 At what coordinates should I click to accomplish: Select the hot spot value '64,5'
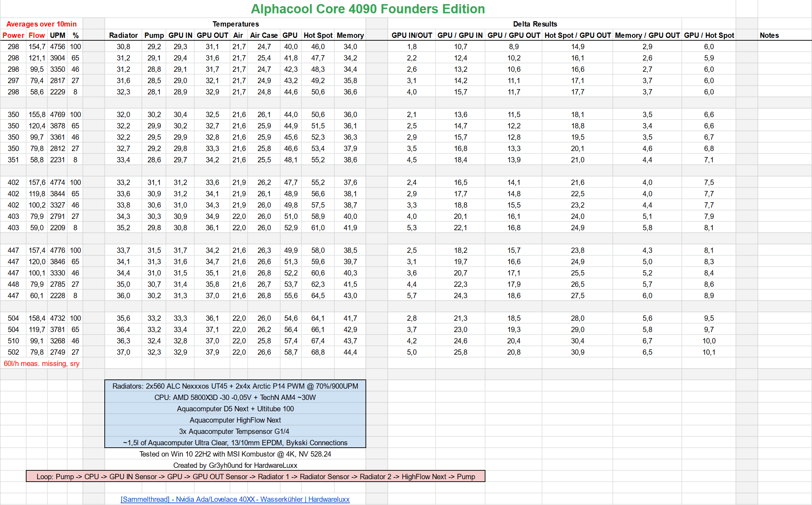318,296
